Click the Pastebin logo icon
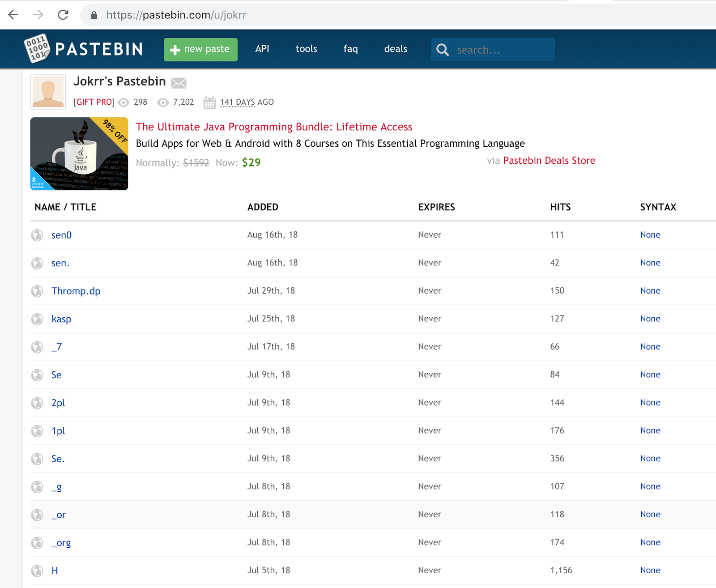The width and height of the screenshot is (716, 588). pos(37,48)
